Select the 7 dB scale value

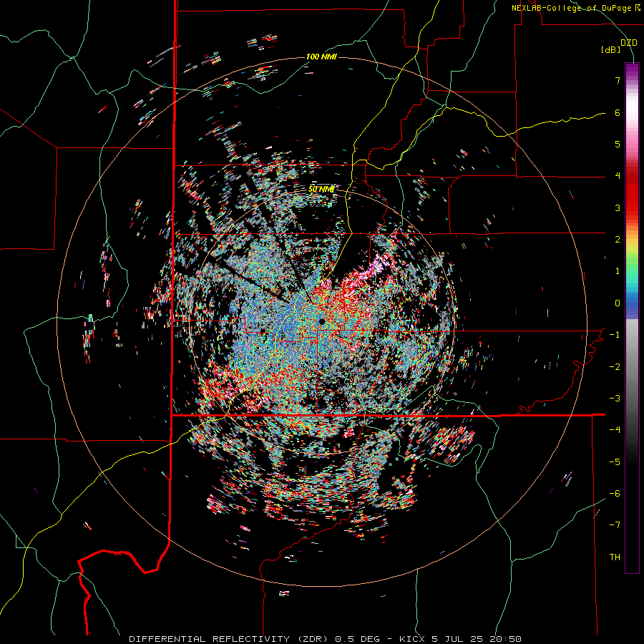(618, 80)
